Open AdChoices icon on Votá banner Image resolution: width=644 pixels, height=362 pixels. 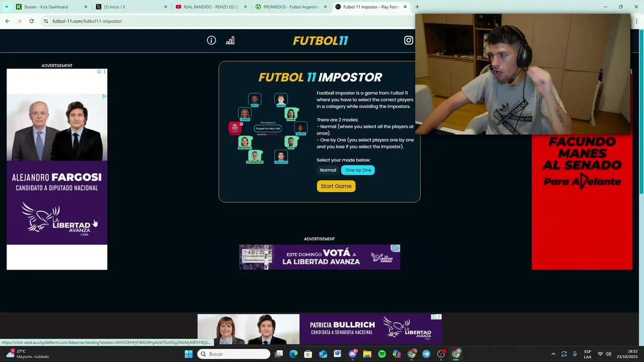(x=396, y=248)
